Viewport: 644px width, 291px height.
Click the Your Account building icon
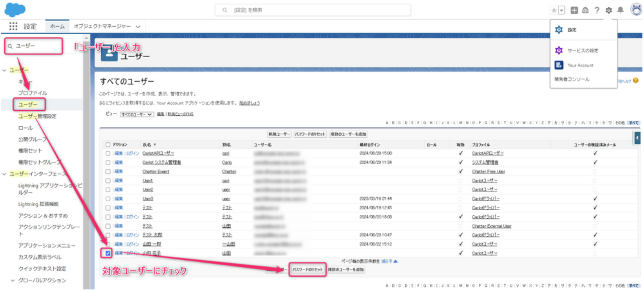click(x=559, y=65)
